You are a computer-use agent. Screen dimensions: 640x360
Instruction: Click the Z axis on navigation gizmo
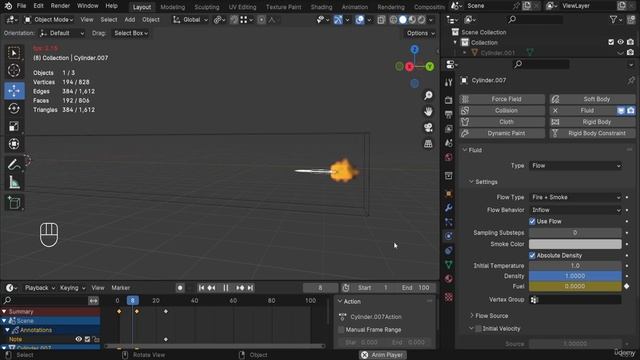414,49
